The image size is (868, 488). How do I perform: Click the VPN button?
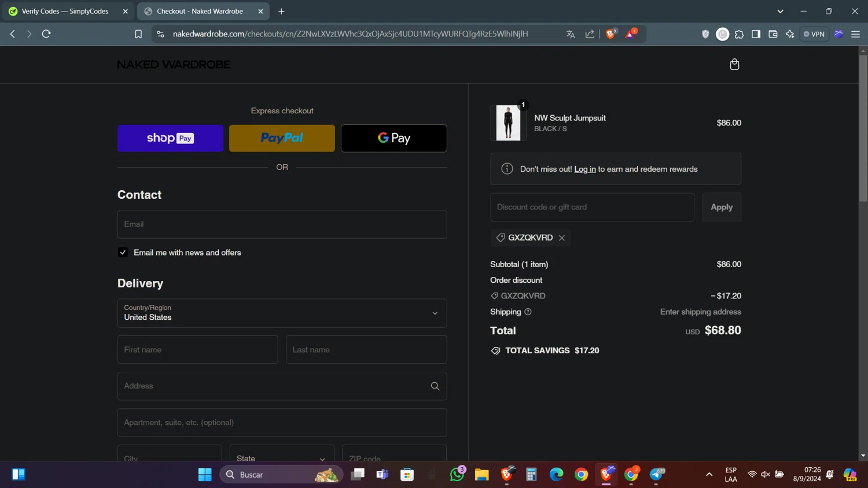pos(814,34)
